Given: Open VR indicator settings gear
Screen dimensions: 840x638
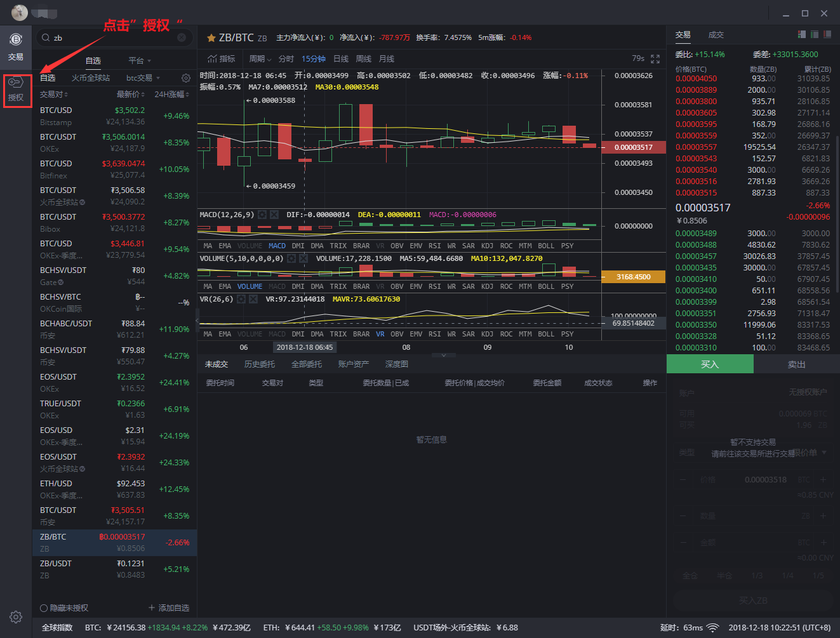Looking at the screenshot, I should (241, 299).
